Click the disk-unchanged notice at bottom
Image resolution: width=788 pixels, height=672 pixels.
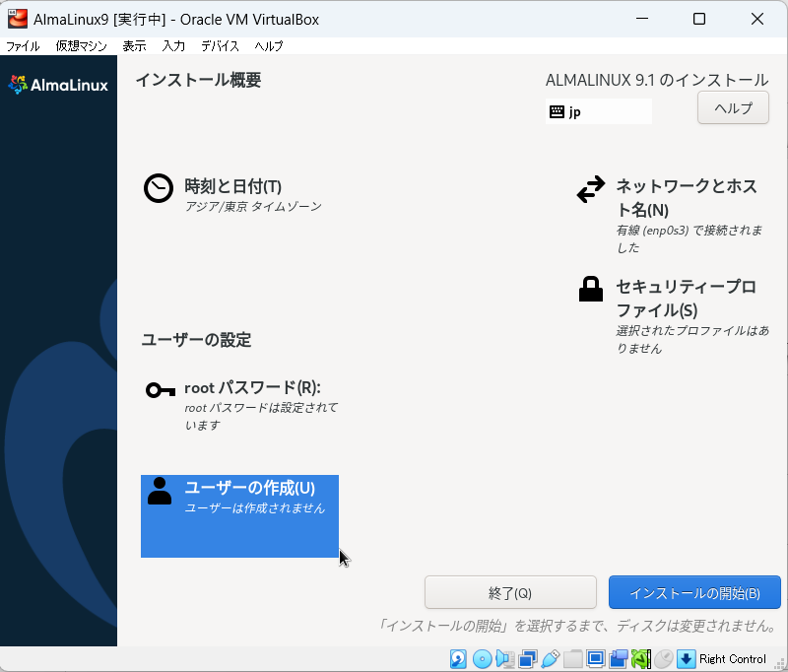click(x=577, y=626)
